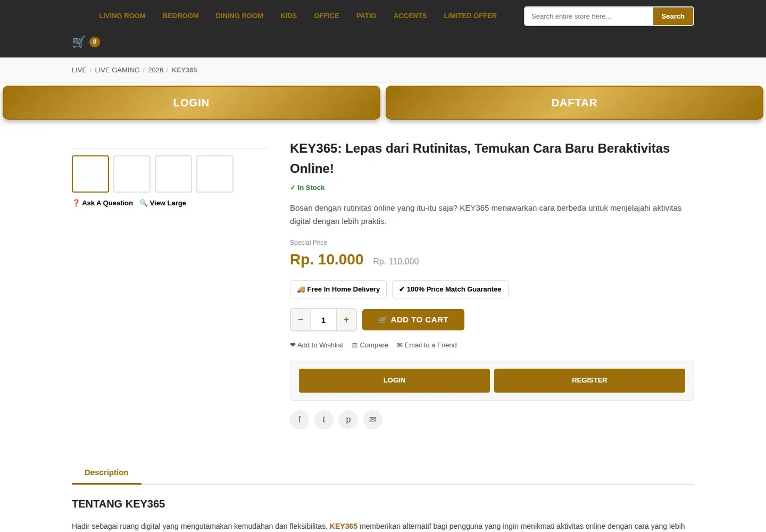
Task: Add item to Wishlist
Action: pos(317,345)
